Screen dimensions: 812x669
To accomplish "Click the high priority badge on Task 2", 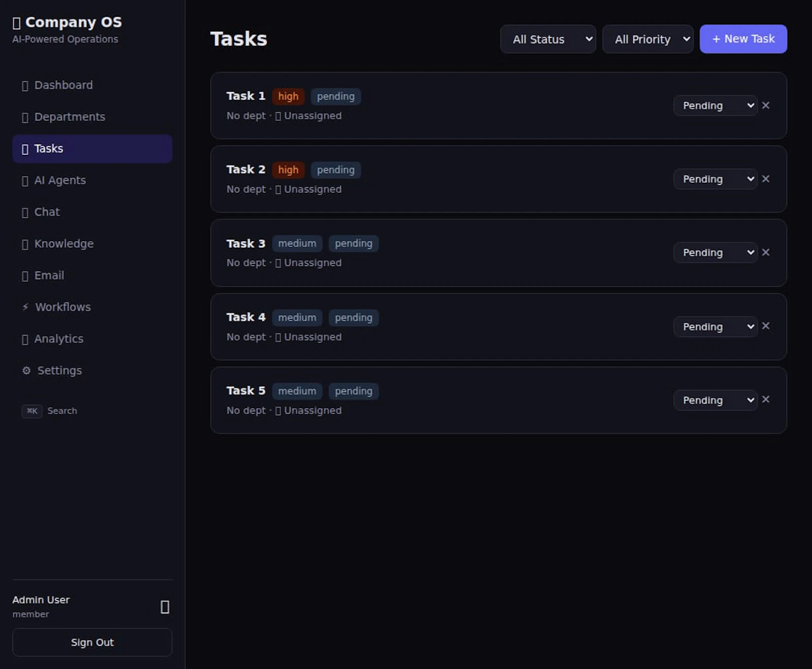I will coord(288,170).
